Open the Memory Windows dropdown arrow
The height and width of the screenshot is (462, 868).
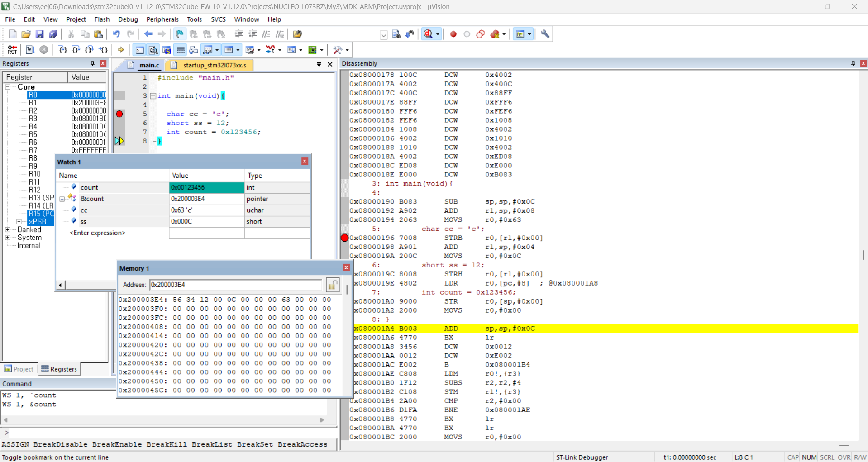click(238, 50)
